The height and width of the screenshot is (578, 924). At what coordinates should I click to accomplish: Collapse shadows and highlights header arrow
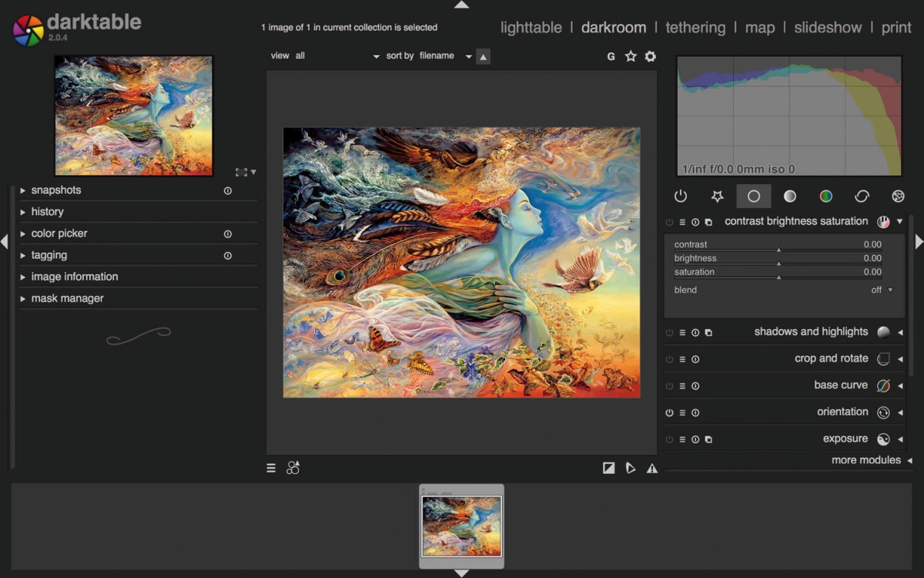(900, 333)
